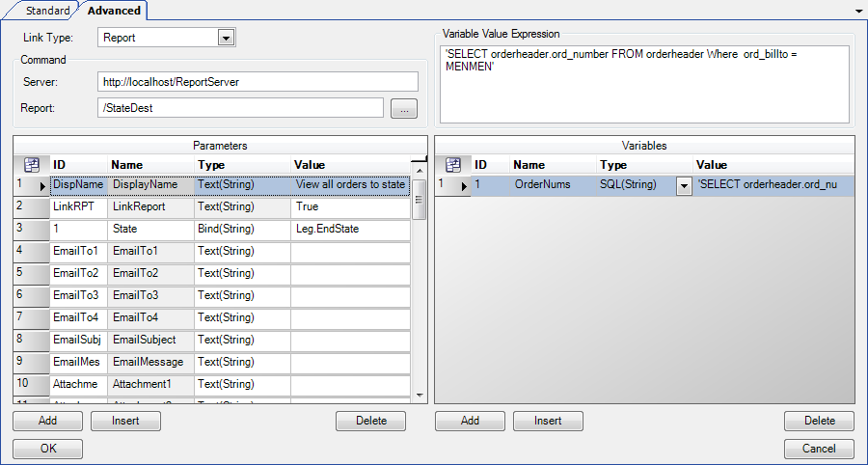The width and height of the screenshot is (868, 465).
Task: Click the browse ellipsis button next to Report
Action: click(x=404, y=109)
